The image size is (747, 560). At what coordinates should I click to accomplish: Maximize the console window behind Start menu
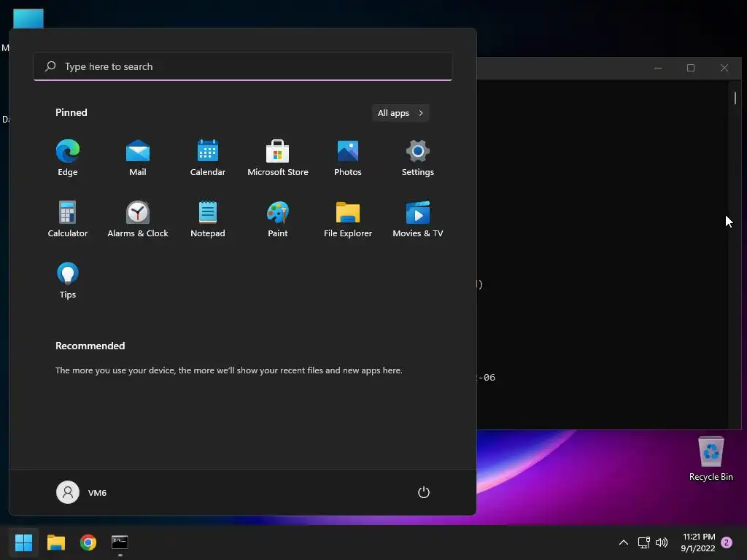pos(691,68)
